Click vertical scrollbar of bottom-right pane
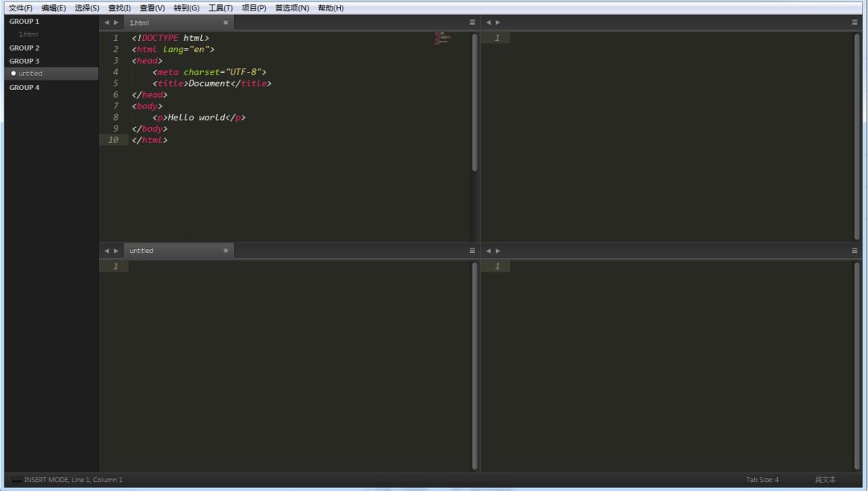This screenshot has height=491, width=868. 857,366
